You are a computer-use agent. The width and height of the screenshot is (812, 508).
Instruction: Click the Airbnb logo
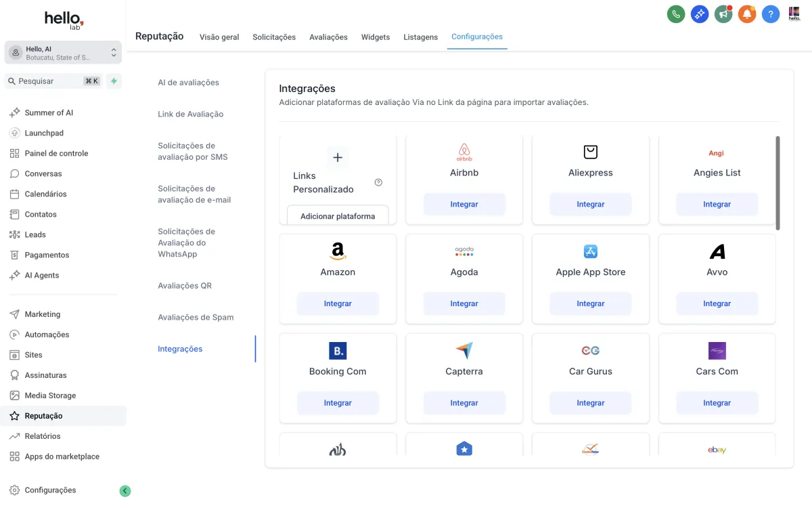coord(464,152)
